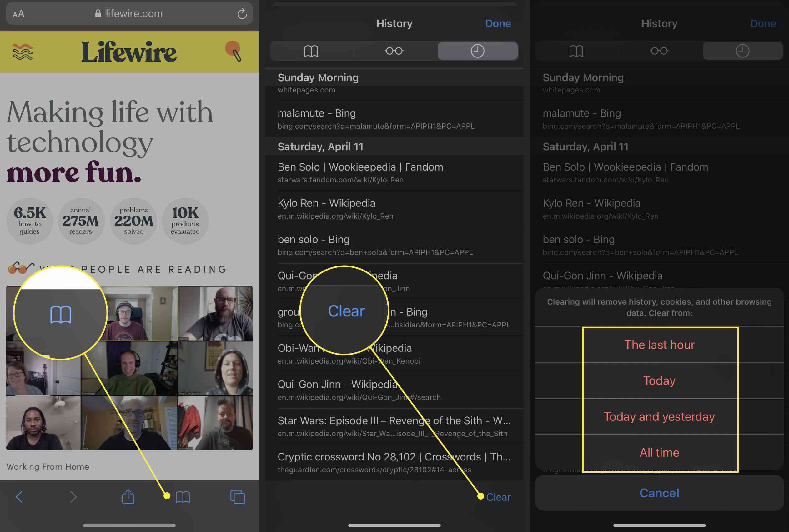Image resolution: width=789 pixels, height=532 pixels.
Task: Open ben solo - Bing entry in middle panel
Action: 394,246
